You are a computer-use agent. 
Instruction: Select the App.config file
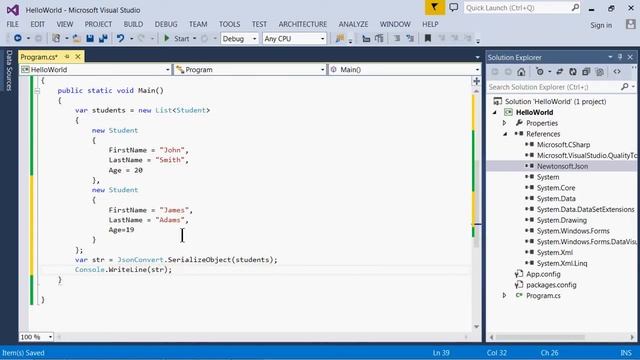543,274
